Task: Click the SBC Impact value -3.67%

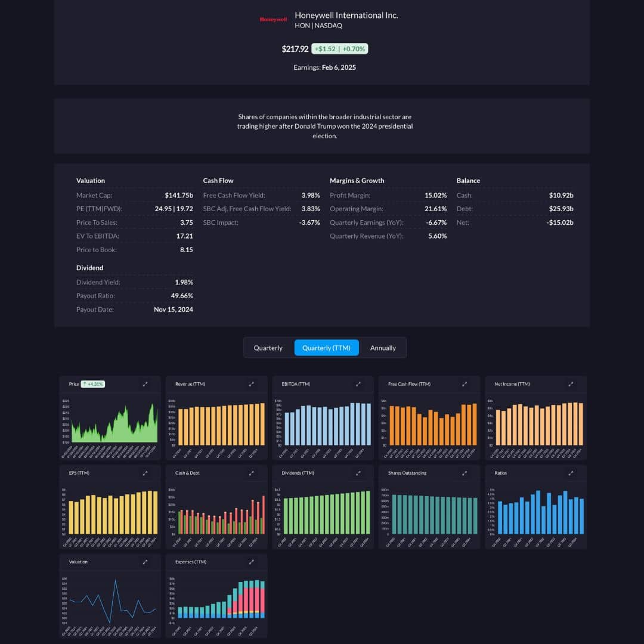Action: [309, 222]
